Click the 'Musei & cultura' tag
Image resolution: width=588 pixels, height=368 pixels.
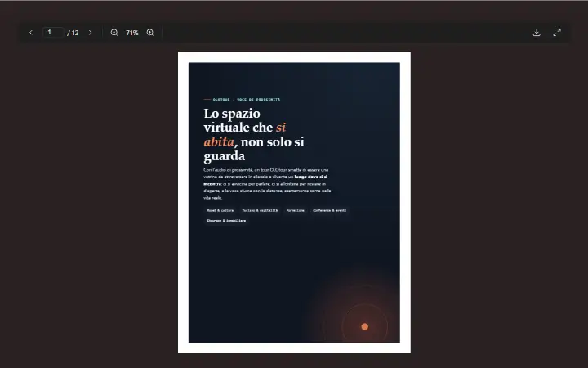coord(220,211)
